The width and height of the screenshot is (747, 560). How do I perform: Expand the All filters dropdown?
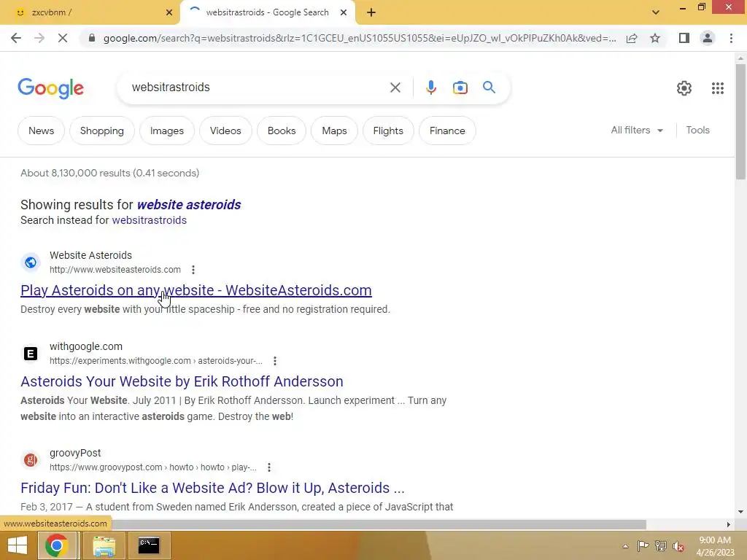click(637, 130)
